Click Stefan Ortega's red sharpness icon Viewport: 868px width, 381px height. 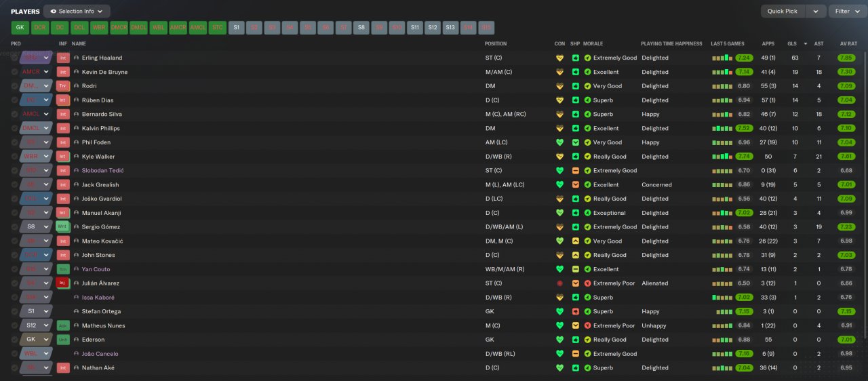click(575, 312)
